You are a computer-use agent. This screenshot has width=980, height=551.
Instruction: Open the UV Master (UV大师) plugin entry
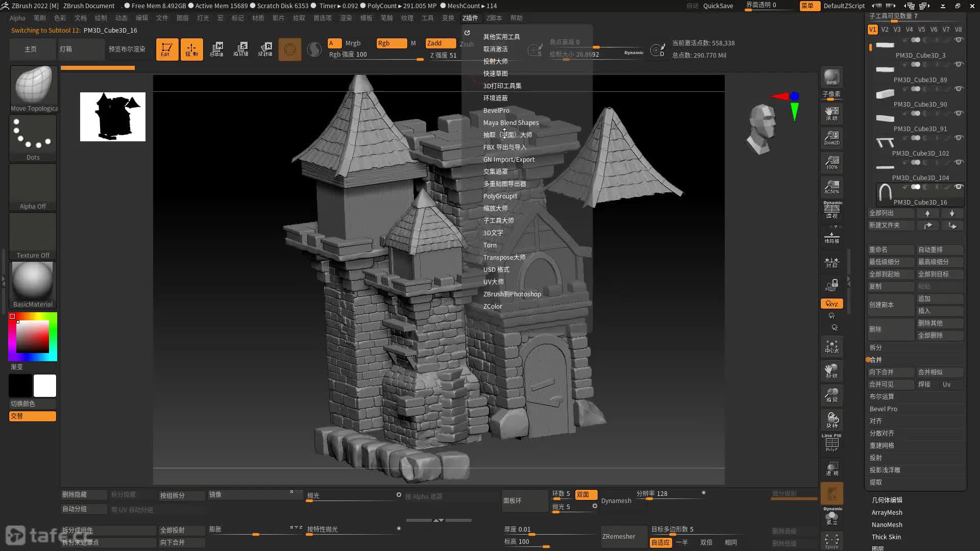click(494, 282)
